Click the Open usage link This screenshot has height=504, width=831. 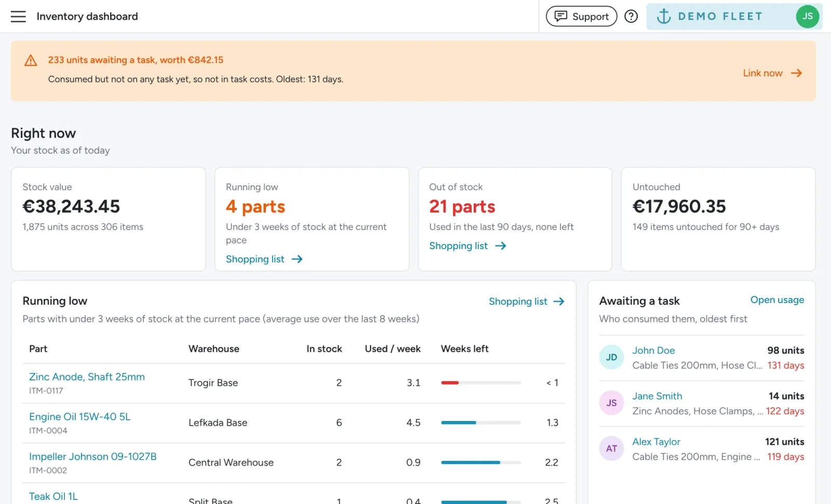[777, 300]
